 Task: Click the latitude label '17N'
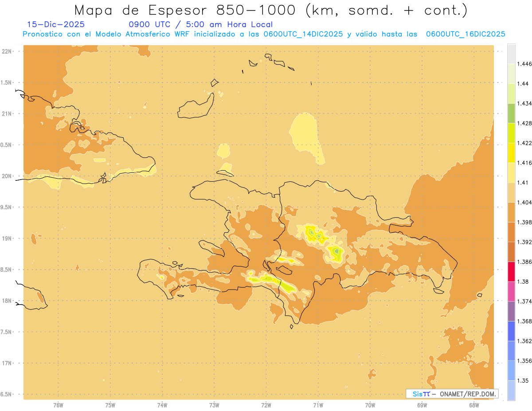[7, 363]
